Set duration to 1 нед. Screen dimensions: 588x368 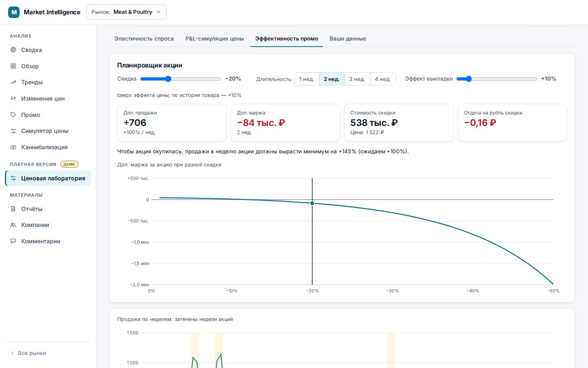click(x=307, y=79)
